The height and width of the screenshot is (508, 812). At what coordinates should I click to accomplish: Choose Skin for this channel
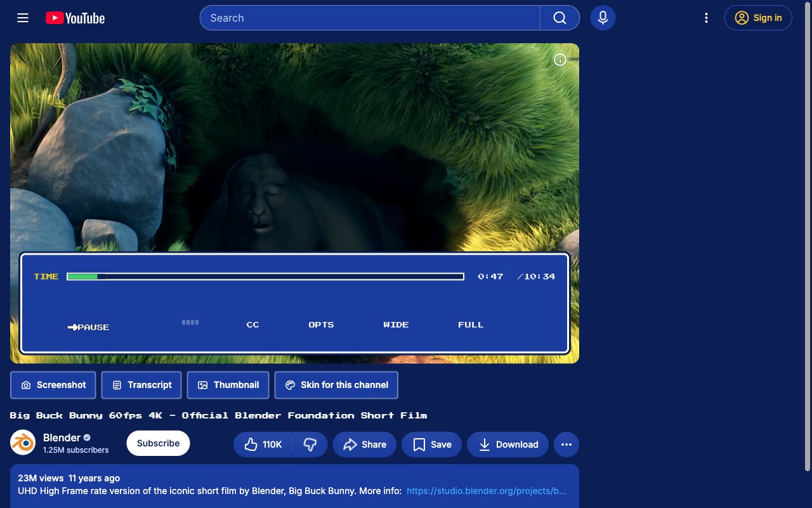(336, 385)
